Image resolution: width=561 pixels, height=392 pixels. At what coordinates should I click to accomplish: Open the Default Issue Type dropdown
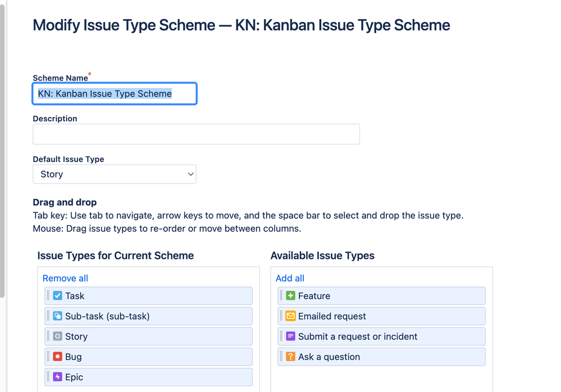115,174
